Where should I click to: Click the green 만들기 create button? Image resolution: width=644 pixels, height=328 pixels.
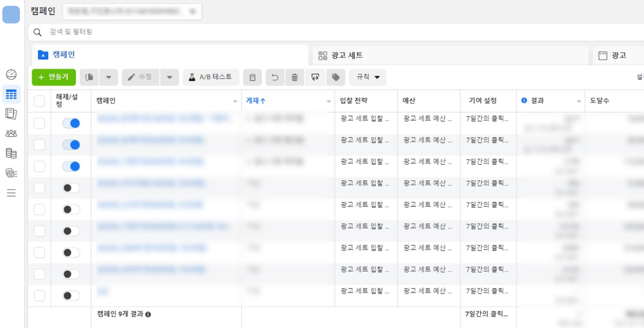coord(54,77)
